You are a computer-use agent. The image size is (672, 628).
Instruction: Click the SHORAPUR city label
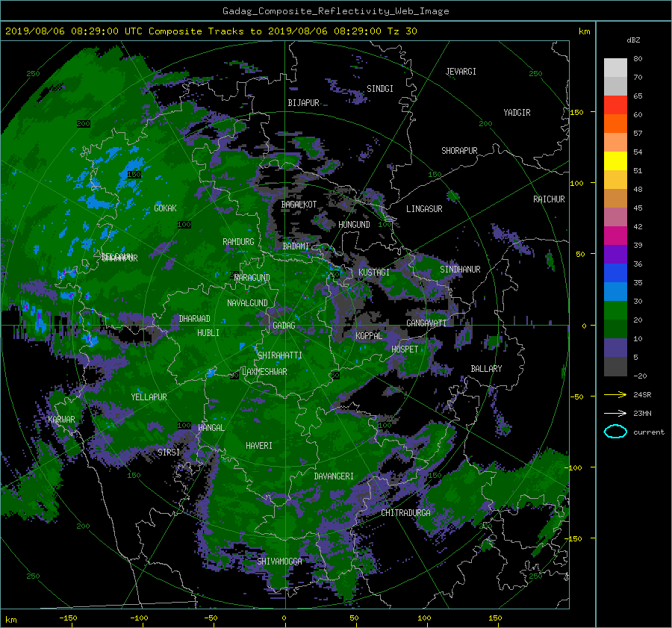click(459, 151)
